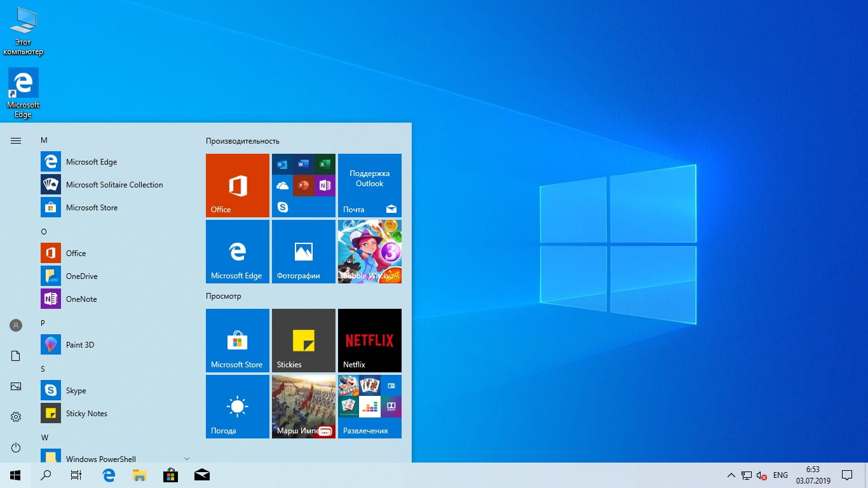
Task: Select Microsoft Solitaire Collection in app list
Action: 114,184
